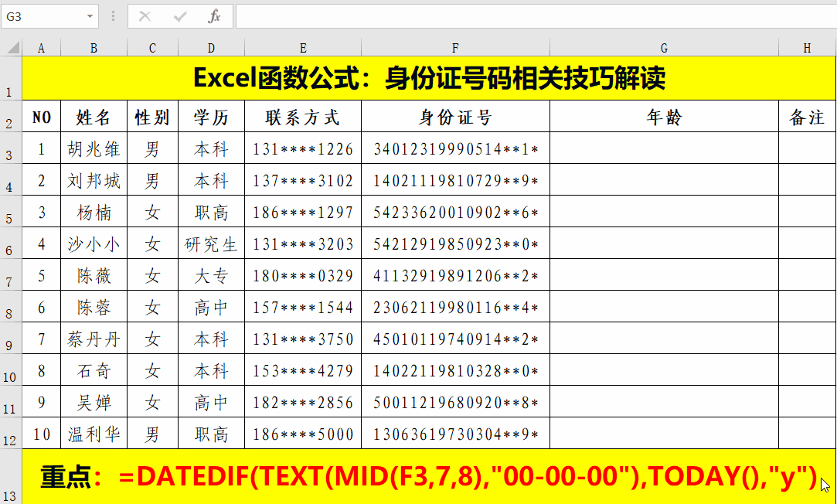Click ID cell '13063619730304**9*'

pyautogui.click(x=455, y=434)
